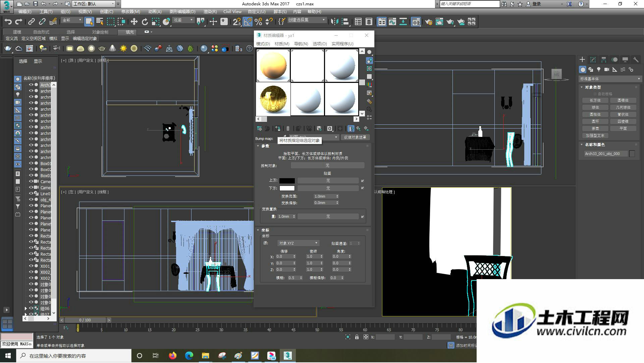Open the Render Setup teapot icon
The height and width of the screenshot is (363, 644).
coord(428,22)
